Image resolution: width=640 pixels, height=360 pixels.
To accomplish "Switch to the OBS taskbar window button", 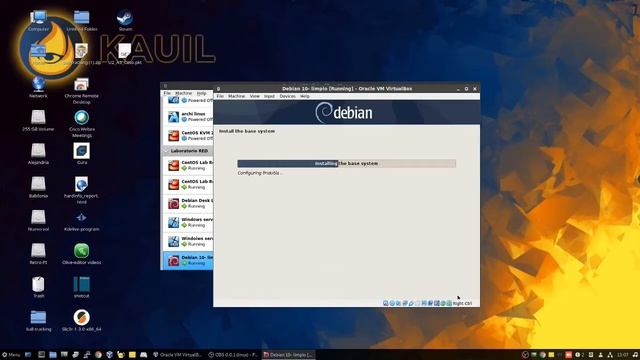I will tap(233, 355).
